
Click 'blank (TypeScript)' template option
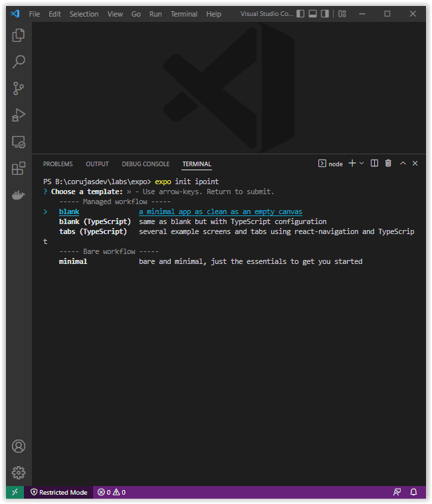[95, 221]
